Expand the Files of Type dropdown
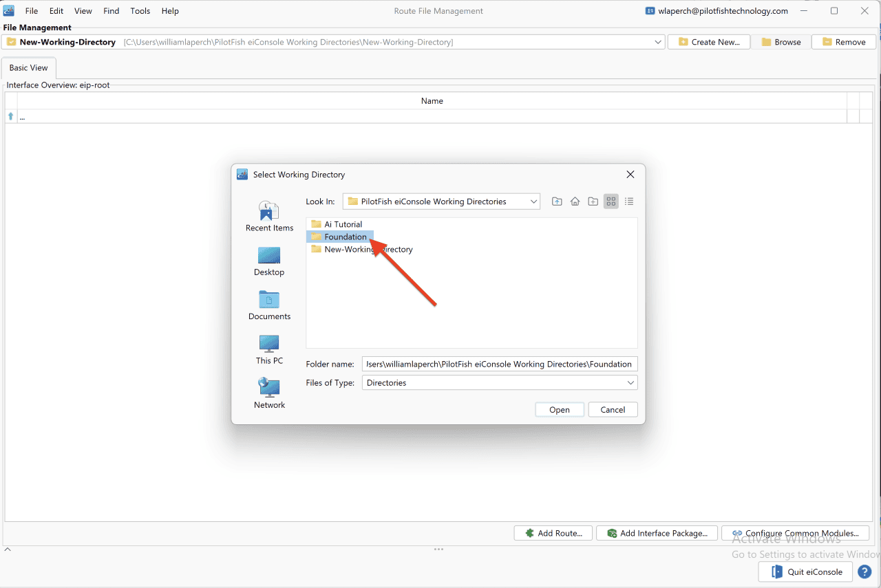This screenshot has width=881, height=588. pos(630,382)
